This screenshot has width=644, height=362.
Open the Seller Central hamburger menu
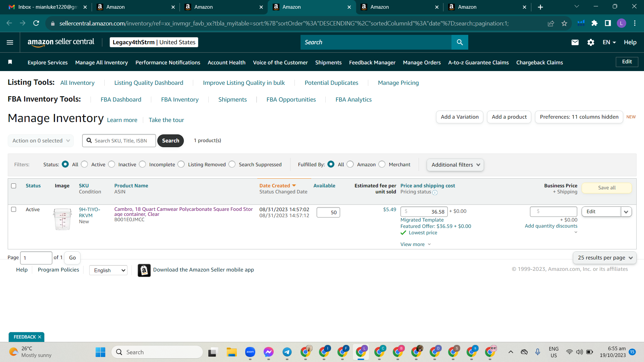click(10, 42)
